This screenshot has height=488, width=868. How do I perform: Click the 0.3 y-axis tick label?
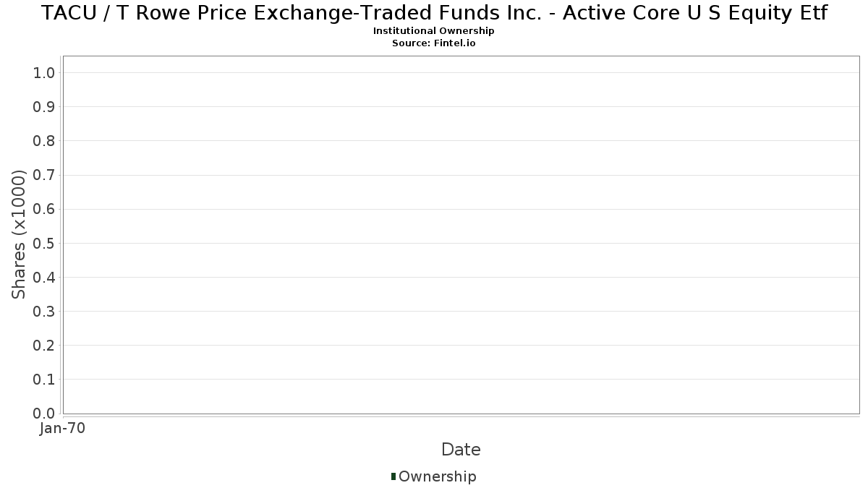(44, 312)
